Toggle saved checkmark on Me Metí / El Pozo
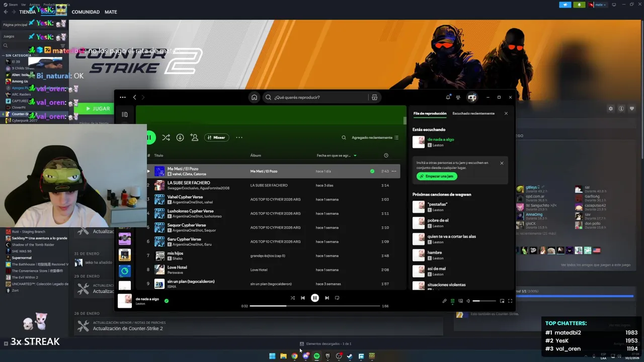644x362 pixels. pyautogui.click(x=372, y=171)
